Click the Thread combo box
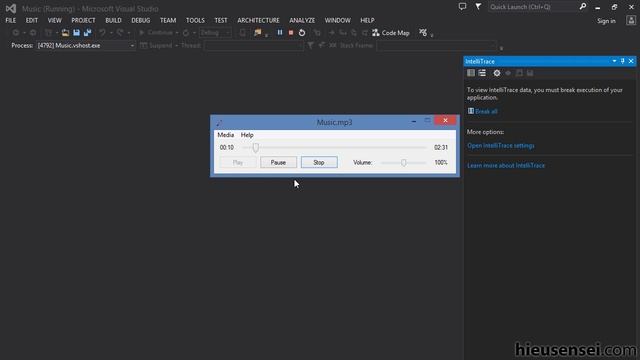 coord(253,46)
